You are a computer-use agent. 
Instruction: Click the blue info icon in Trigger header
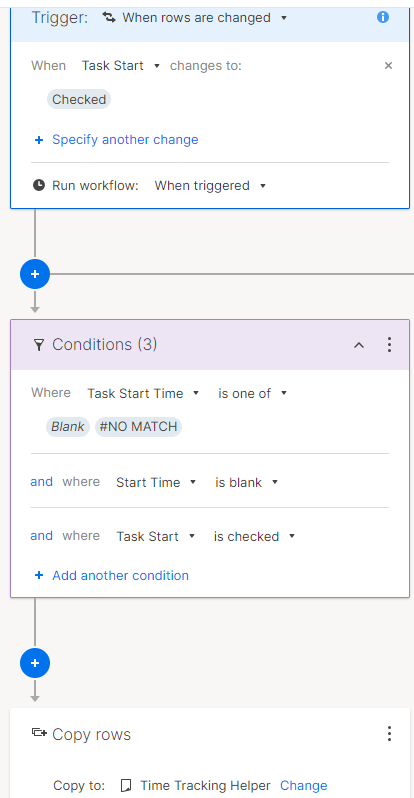[x=382, y=17]
